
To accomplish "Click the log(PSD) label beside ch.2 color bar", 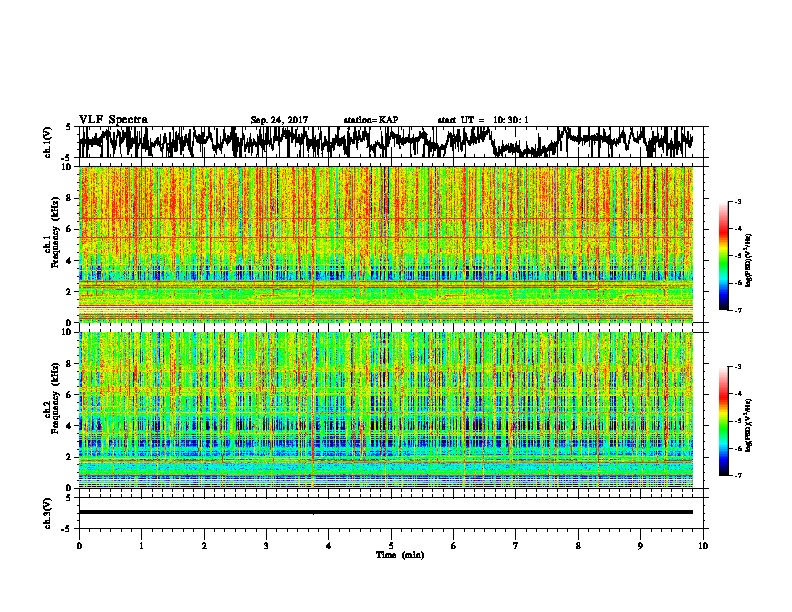I will [x=749, y=425].
